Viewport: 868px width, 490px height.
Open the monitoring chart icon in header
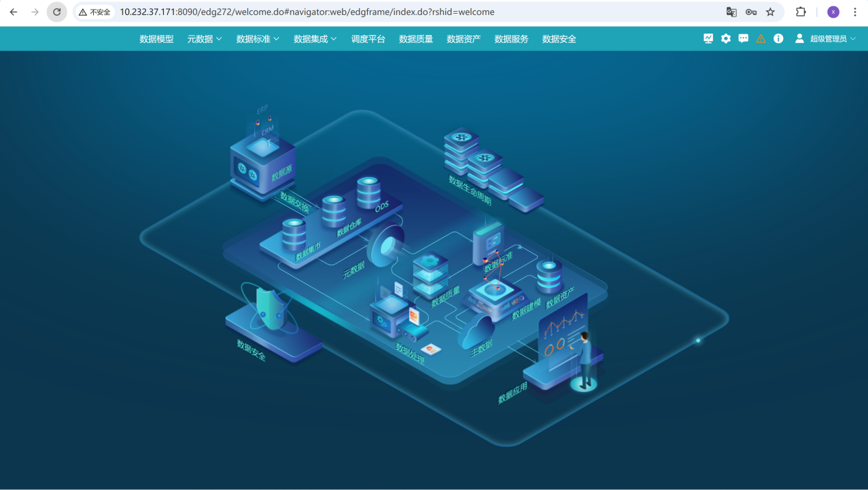(708, 39)
